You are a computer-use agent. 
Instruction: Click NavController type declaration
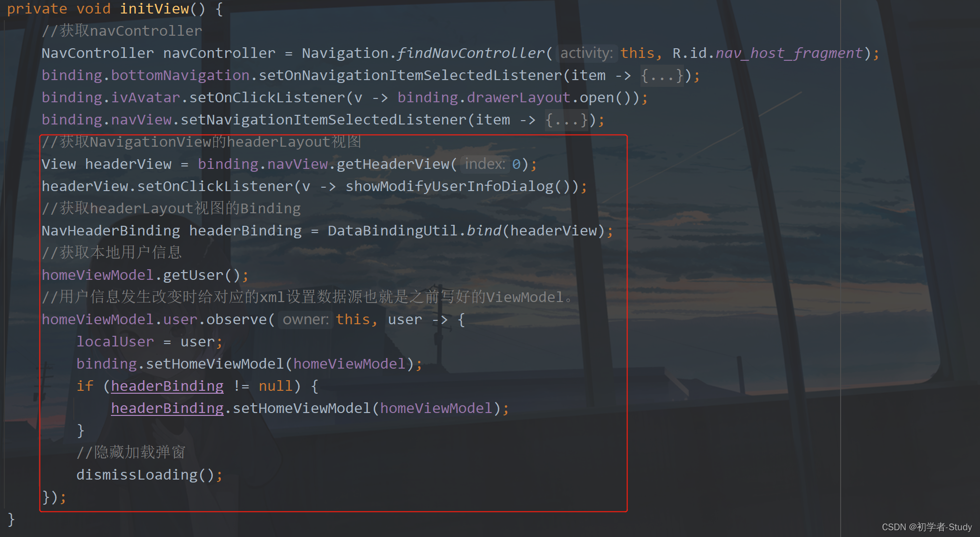tap(98, 53)
